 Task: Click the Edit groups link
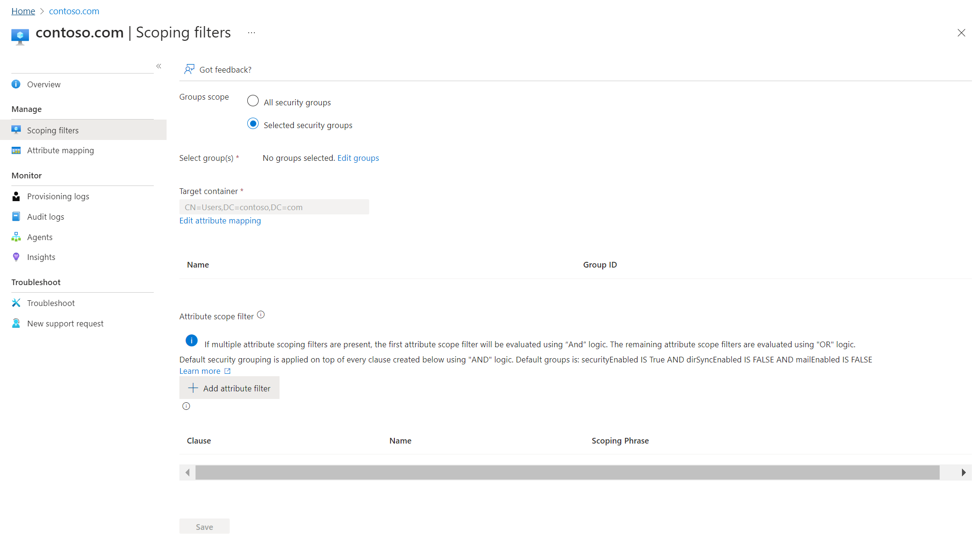[358, 158]
